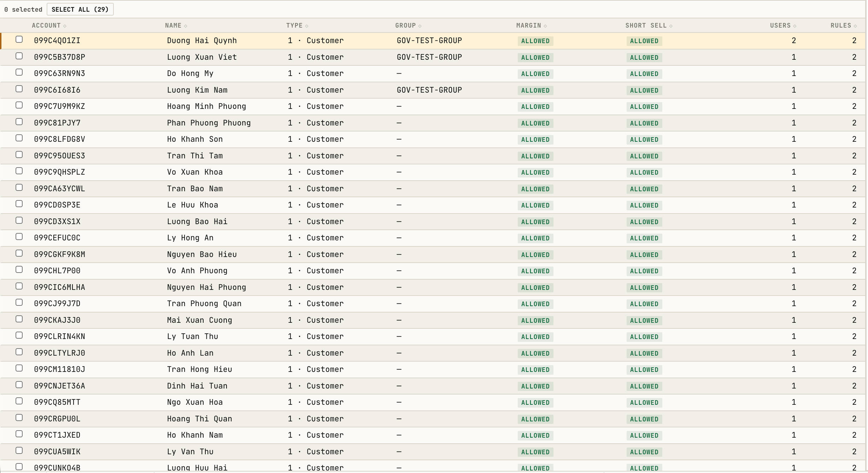Select the name Ly Tuan Thu
Screen dimensions: 868x473
point(193,337)
